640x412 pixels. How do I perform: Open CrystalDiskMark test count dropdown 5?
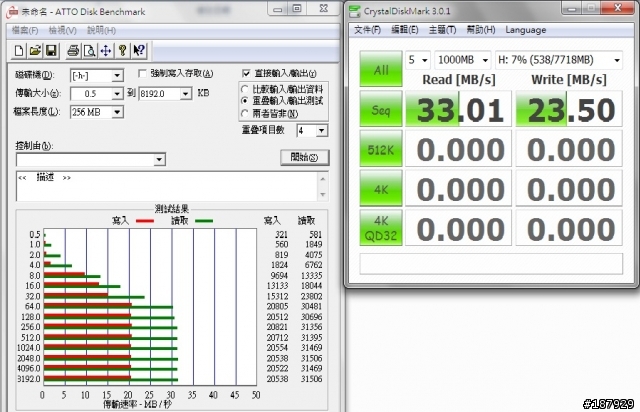click(418, 60)
